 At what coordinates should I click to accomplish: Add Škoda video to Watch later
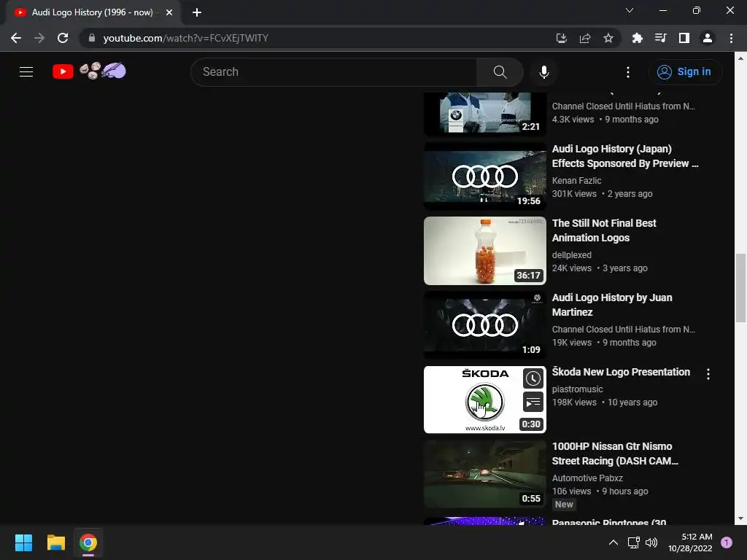click(533, 378)
